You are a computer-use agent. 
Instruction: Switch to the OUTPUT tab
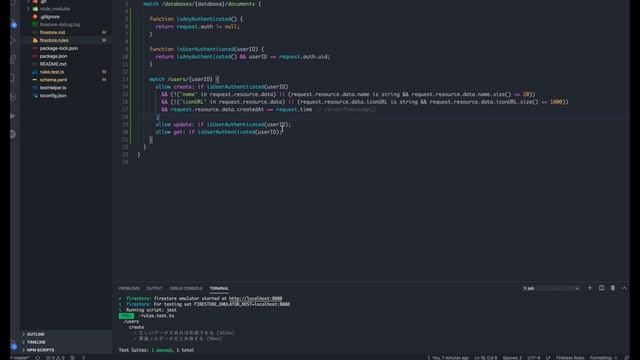(x=155, y=288)
